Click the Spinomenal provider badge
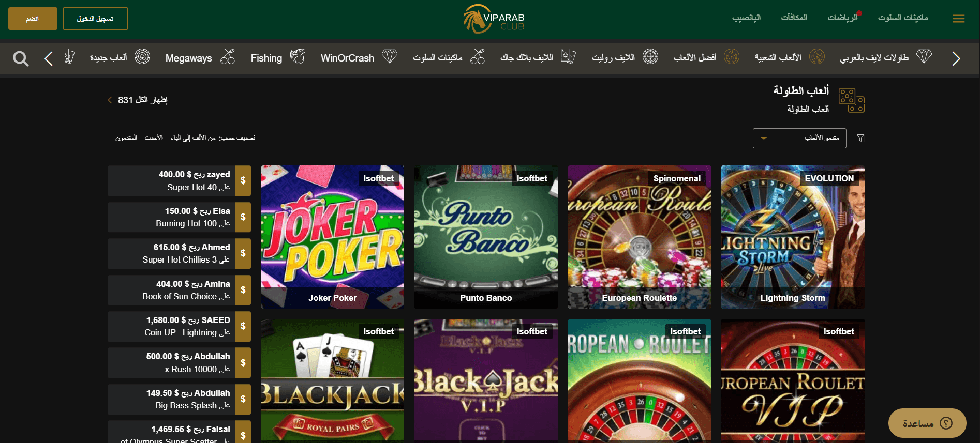This screenshot has width=980, height=443. [677, 178]
